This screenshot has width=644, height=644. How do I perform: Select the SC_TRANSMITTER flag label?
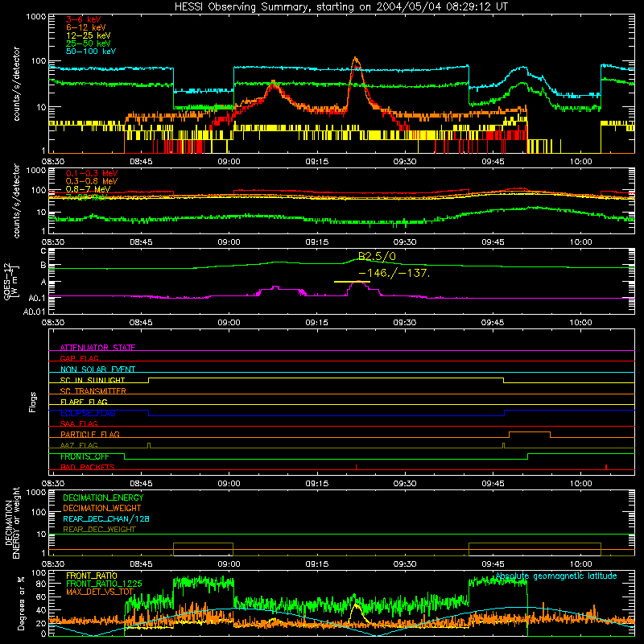click(x=93, y=391)
